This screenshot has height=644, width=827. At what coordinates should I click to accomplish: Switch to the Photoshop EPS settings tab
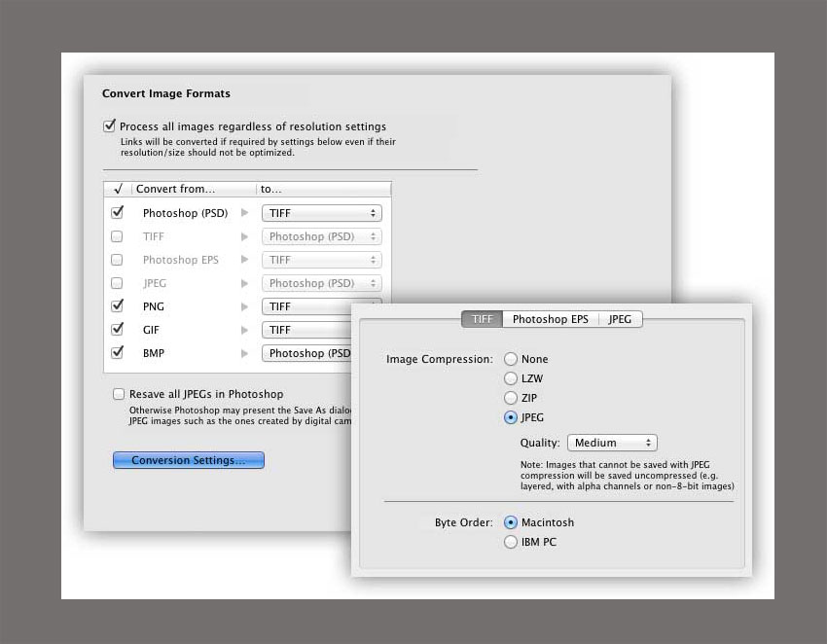(x=551, y=319)
